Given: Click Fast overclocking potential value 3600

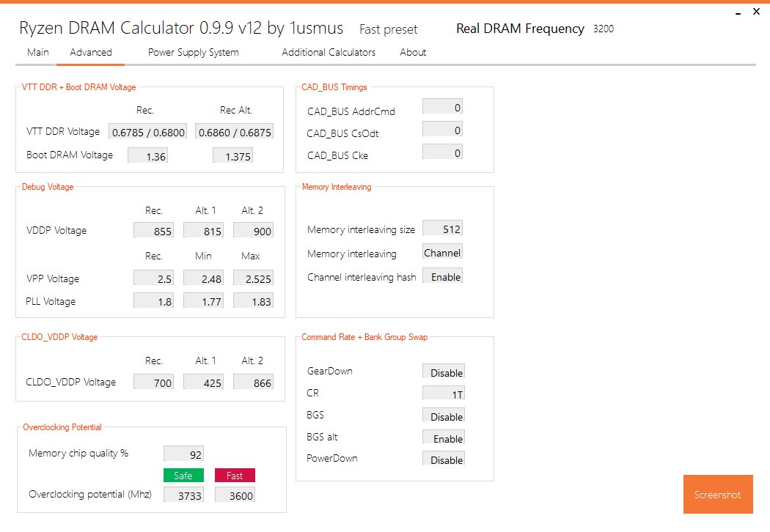Looking at the screenshot, I should tap(235, 495).
